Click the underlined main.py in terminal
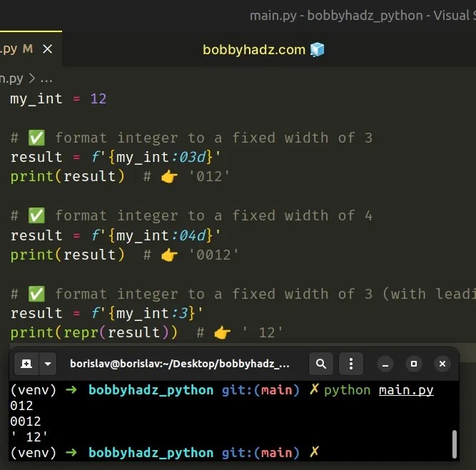This screenshot has height=470, width=476. [406, 390]
